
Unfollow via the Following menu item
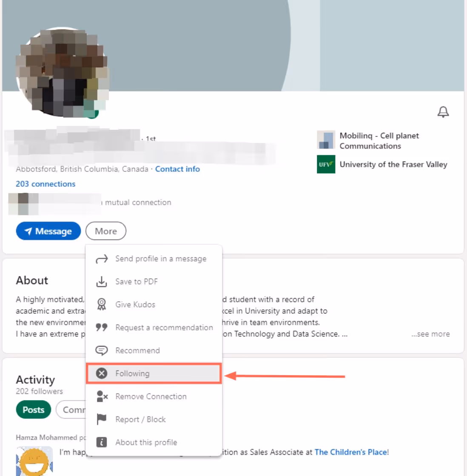click(x=154, y=373)
